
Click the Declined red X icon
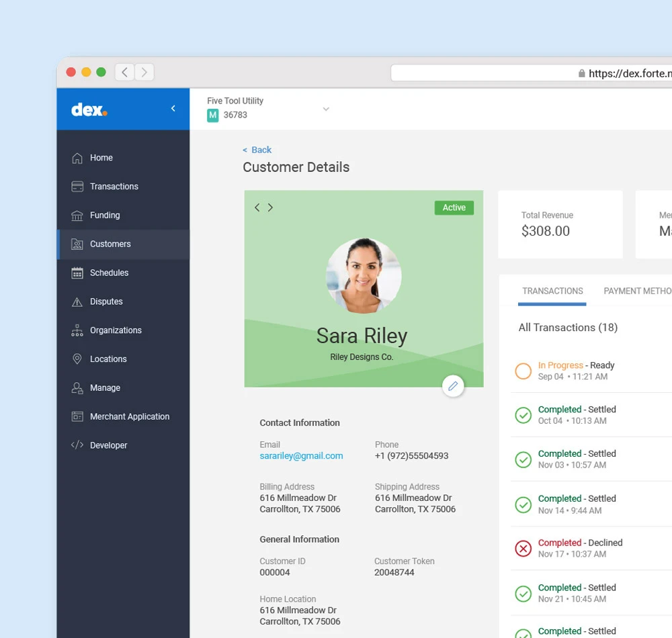[523, 549]
